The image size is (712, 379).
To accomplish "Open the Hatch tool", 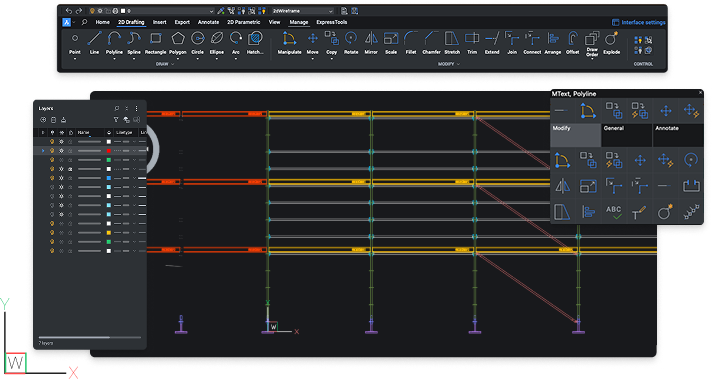I will tap(255, 43).
